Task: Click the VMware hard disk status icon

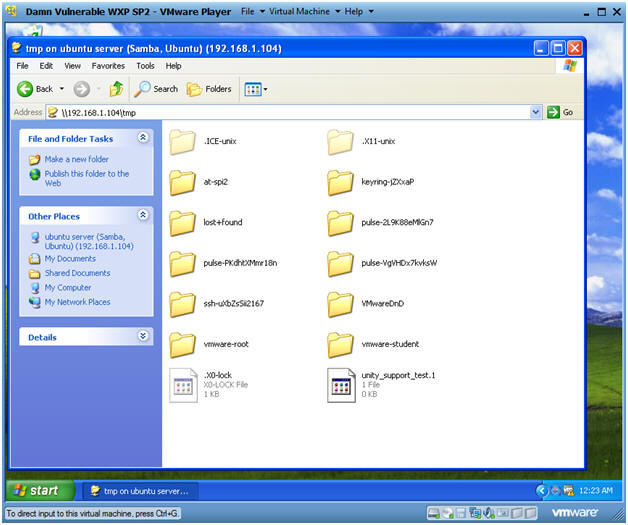Action: (433, 513)
